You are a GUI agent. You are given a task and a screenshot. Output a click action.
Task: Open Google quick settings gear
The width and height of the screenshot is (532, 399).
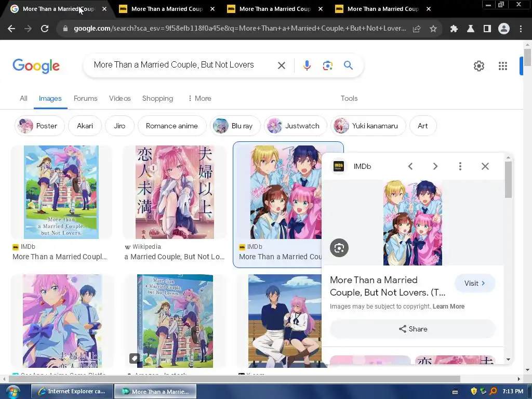pyautogui.click(x=478, y=66)
